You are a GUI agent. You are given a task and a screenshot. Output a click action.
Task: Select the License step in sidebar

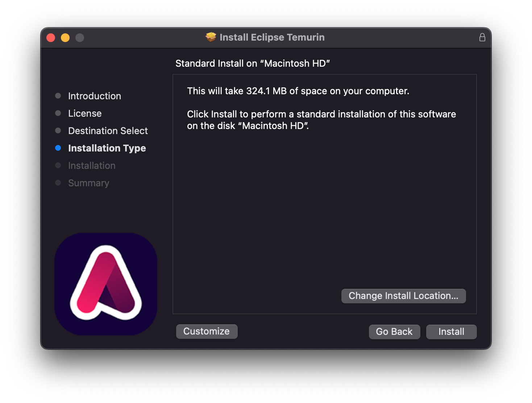pos(85,113)
